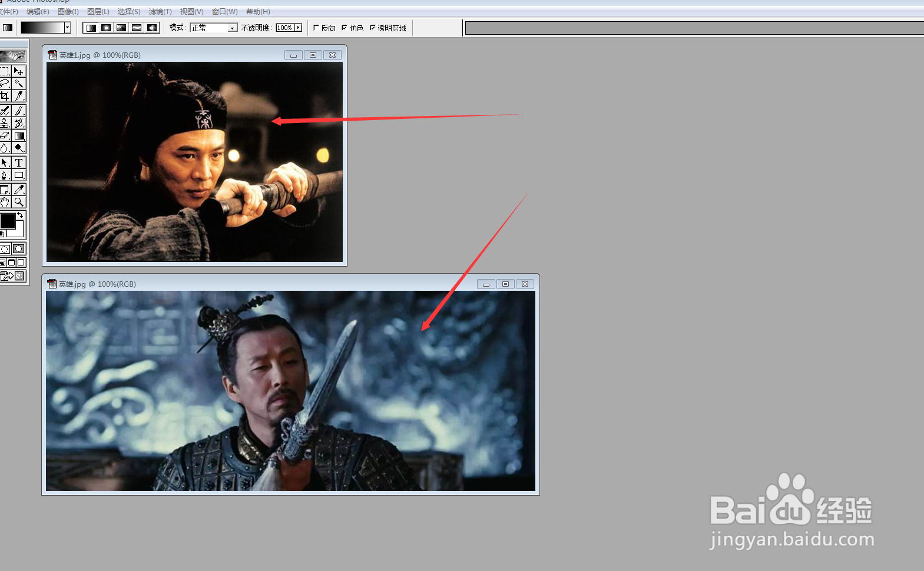Choose linear gradient type

(91, 28)
